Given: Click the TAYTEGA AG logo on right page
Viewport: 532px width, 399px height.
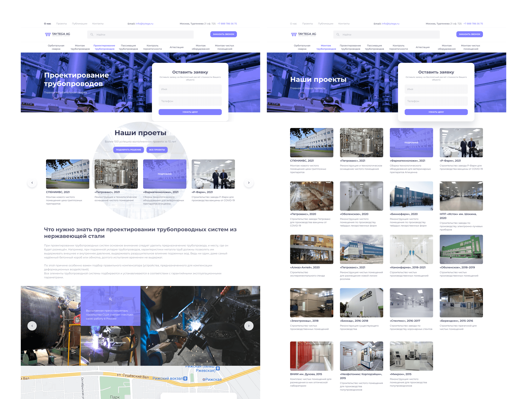Looking at the screenshot, I should pyautogui.click(x=304, y=34).
